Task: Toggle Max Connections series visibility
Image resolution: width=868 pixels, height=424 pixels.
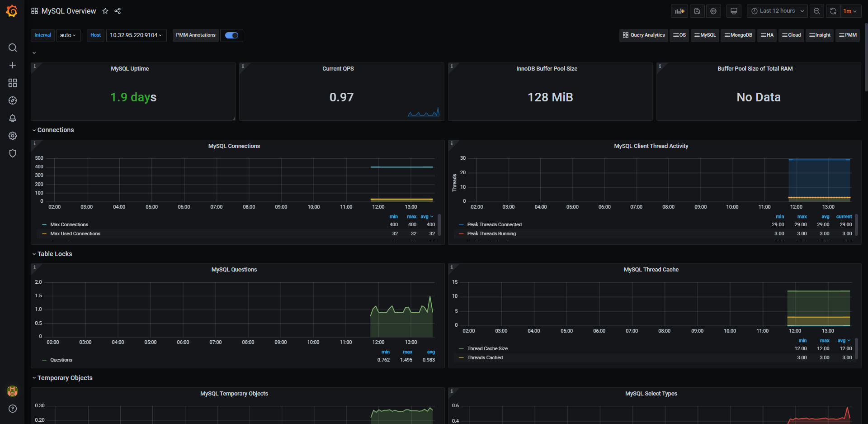Action: tap(69, 224)
